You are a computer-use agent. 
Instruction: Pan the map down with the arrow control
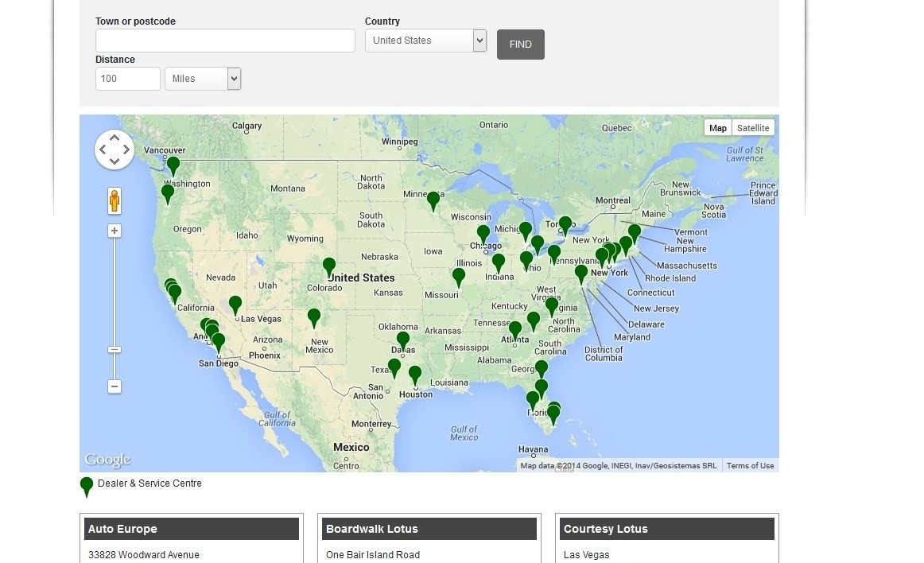(x=115, y=161)
